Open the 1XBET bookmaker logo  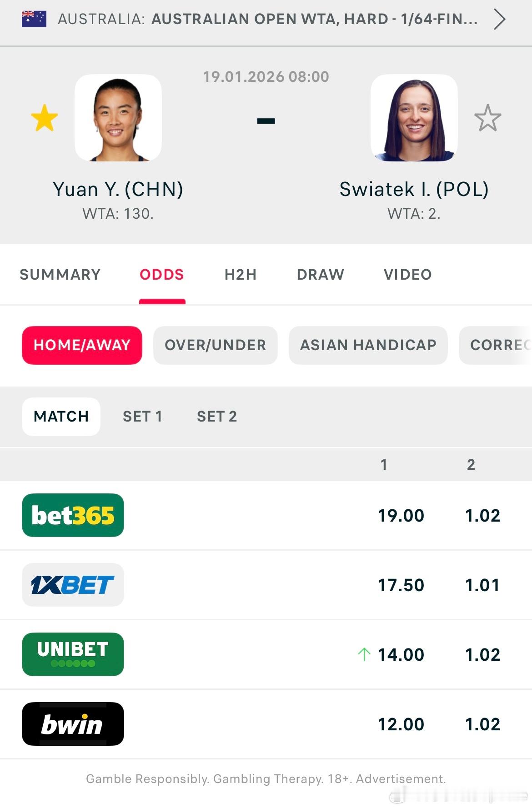73,585
